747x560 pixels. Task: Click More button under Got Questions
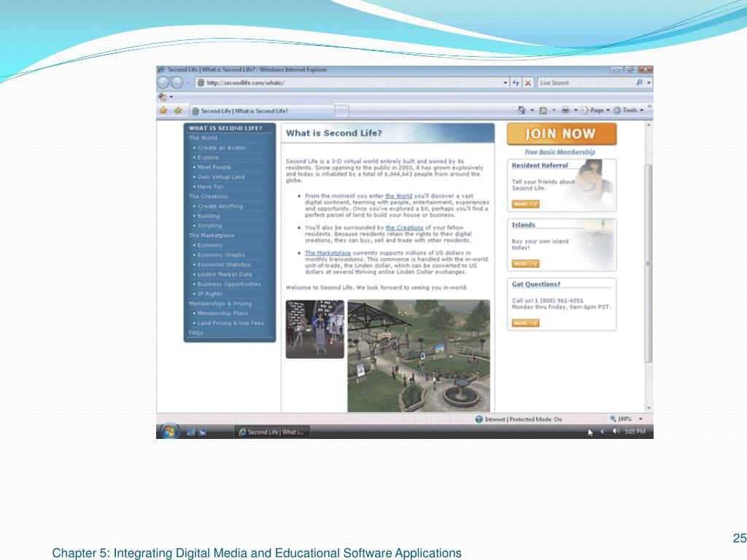pyautogui.click(x=525, y=323)
